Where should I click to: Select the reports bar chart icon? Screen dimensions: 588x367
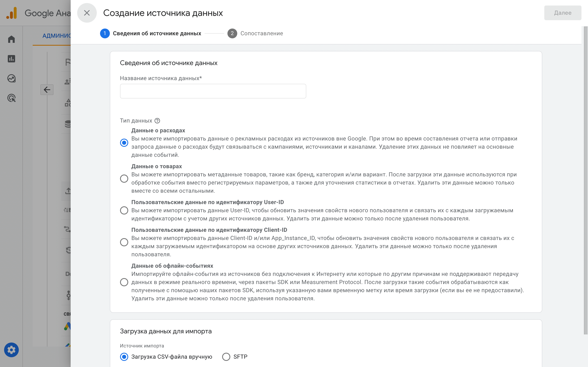(11, 59)
